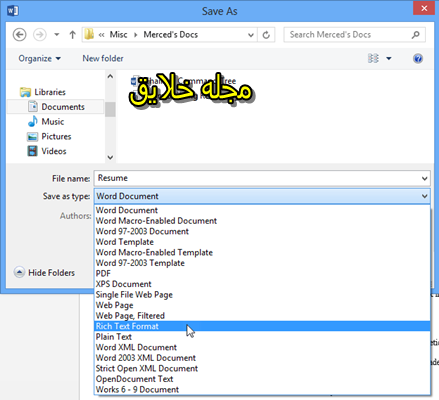Screen dimensions: 439x400
Task: Expand view options dropdown arrow
Action: pos(389,59)
